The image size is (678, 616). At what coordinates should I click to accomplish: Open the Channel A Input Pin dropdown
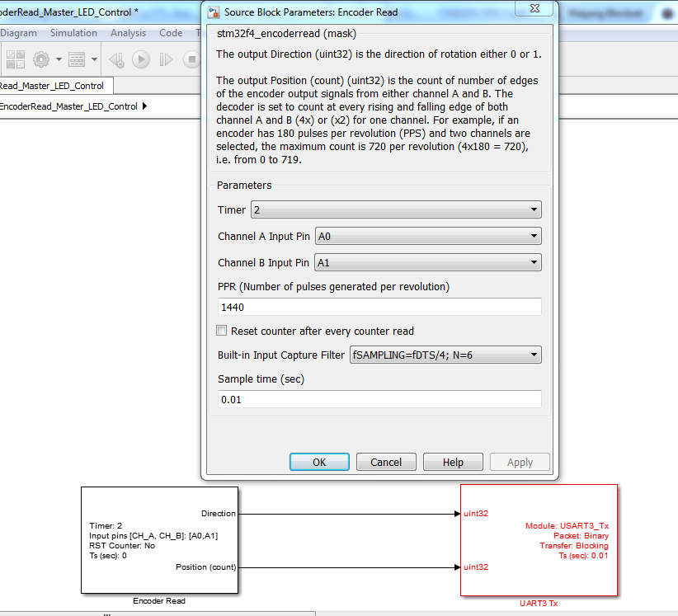428,236
